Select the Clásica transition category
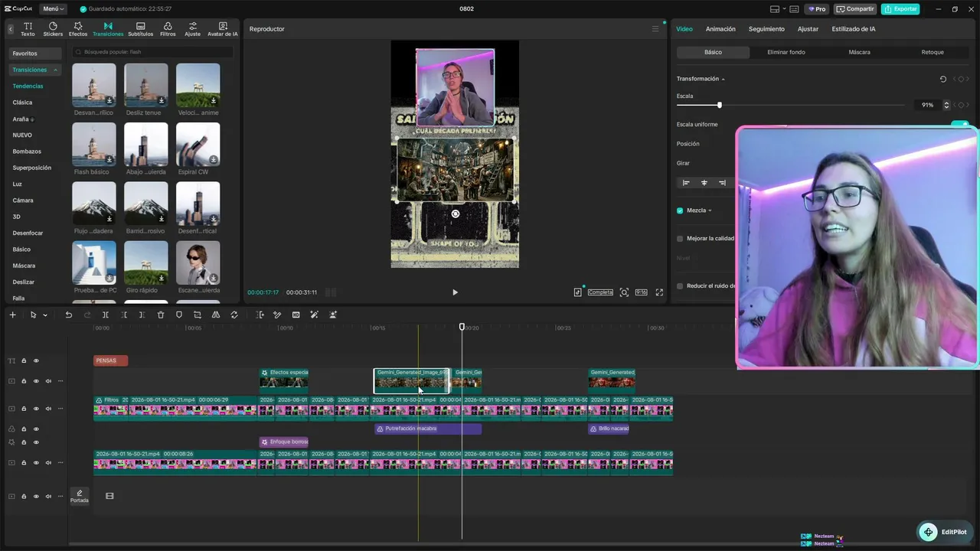The height and width of the screenshot is (551, 980). click(22, 103)
